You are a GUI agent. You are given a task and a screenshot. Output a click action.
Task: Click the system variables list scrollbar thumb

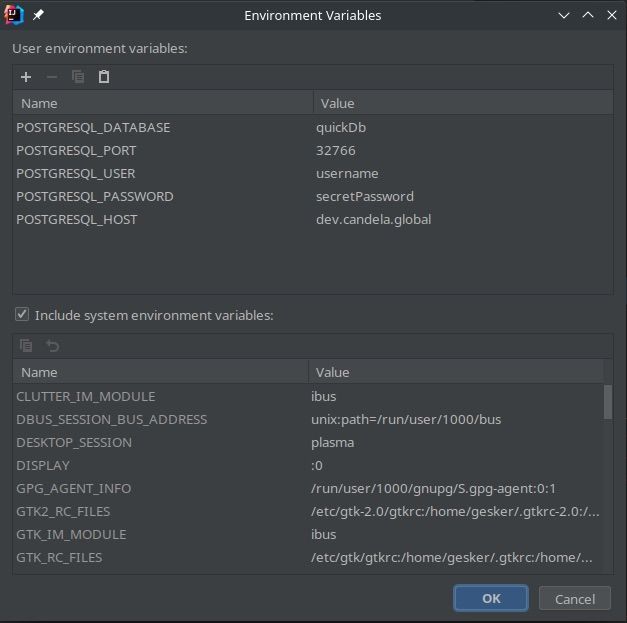pyautogui.click(x=608, y=402)
